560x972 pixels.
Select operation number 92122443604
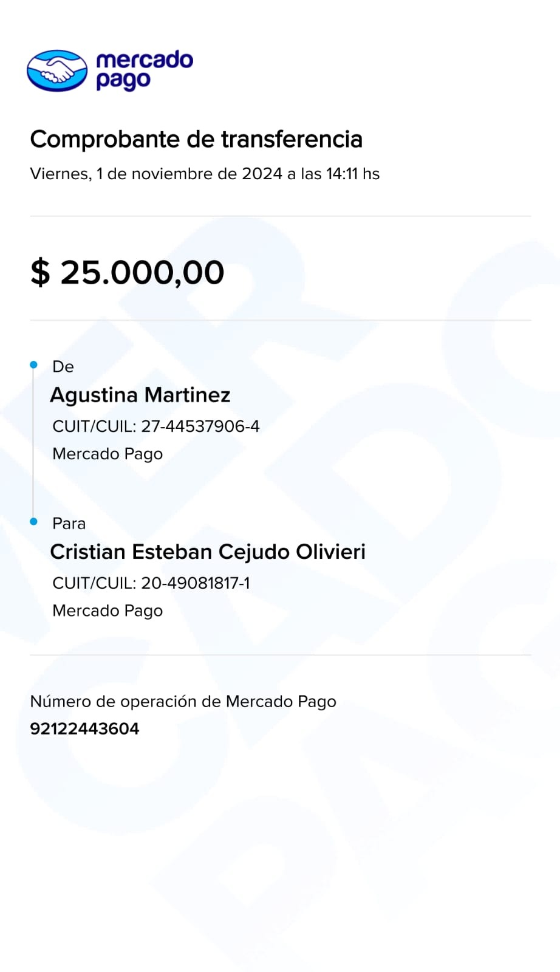click(x=84, y=728)
